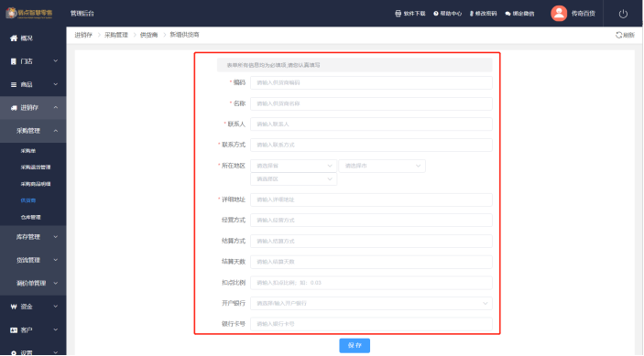Viewport: 644px width, 356px height.
Task: Open the 请选择市 city dropdown
Action: [382, 166]
